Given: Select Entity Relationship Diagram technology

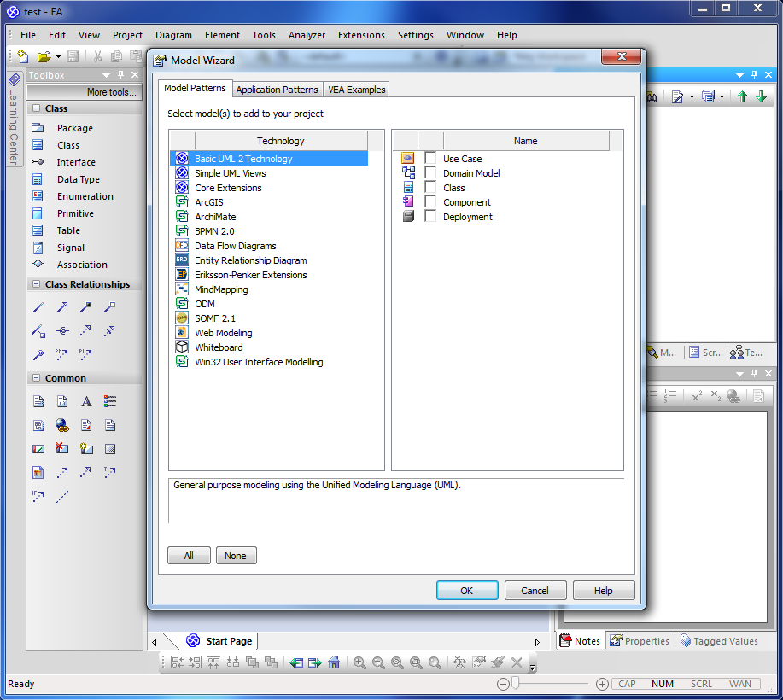Looking at the screenshot, I should click(x=269, y=260).
